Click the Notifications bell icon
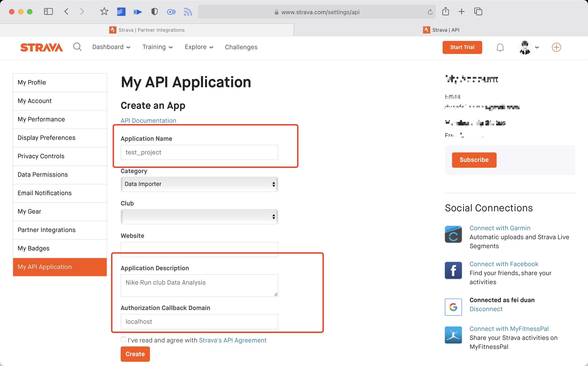This screenshot has width=588, height=366. (500, 47)
